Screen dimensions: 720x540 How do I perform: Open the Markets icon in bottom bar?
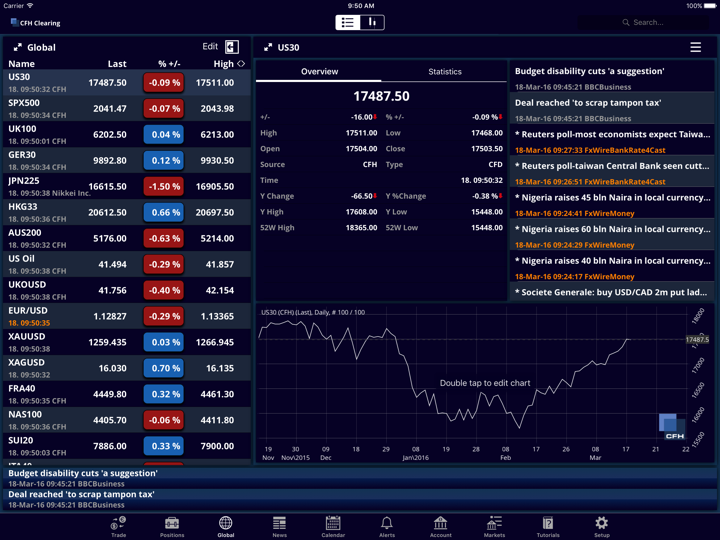494,523
